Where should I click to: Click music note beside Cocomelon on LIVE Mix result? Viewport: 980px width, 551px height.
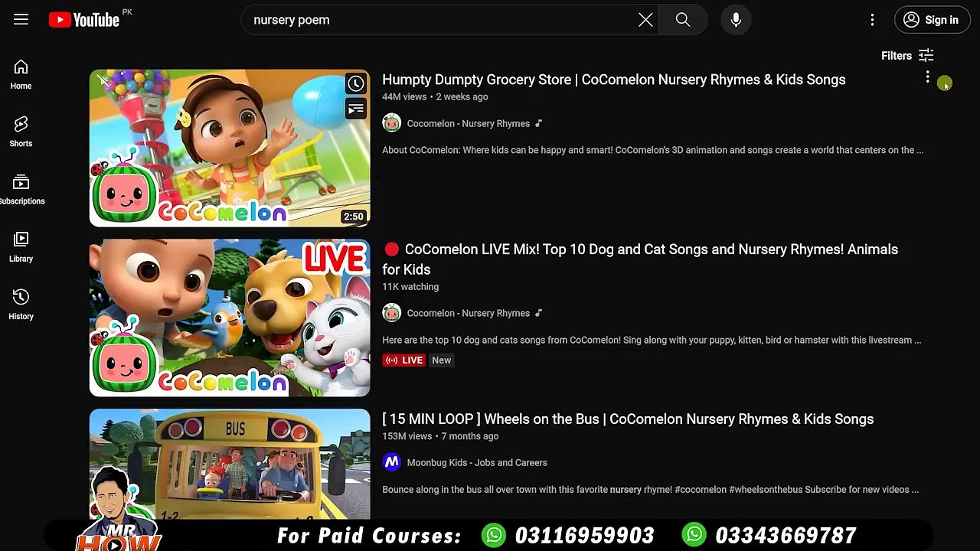(538, 313)
